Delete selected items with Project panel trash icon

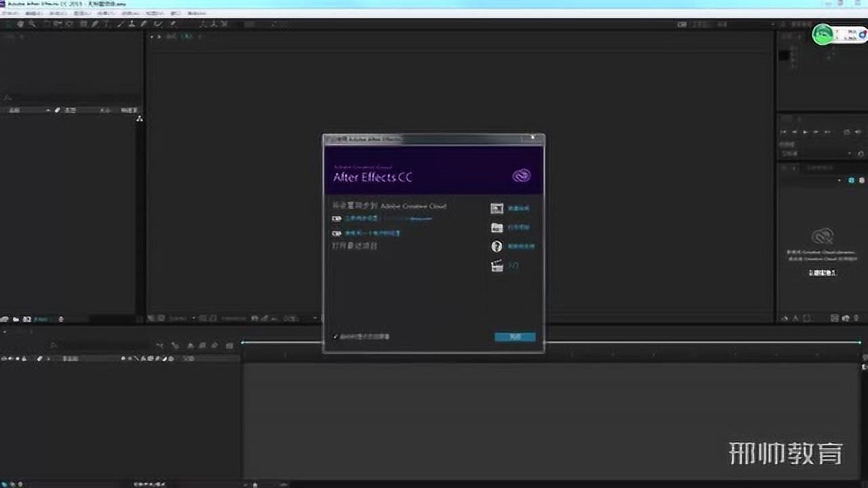click(61, 319)
